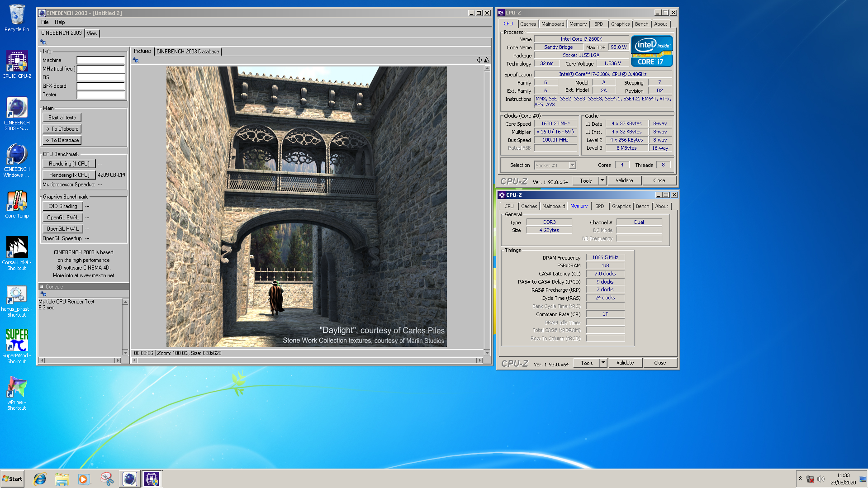The height and width of the screenshot is (488, 868).
Task: Click the GFX-Board input field
Action: click(100, 86)
